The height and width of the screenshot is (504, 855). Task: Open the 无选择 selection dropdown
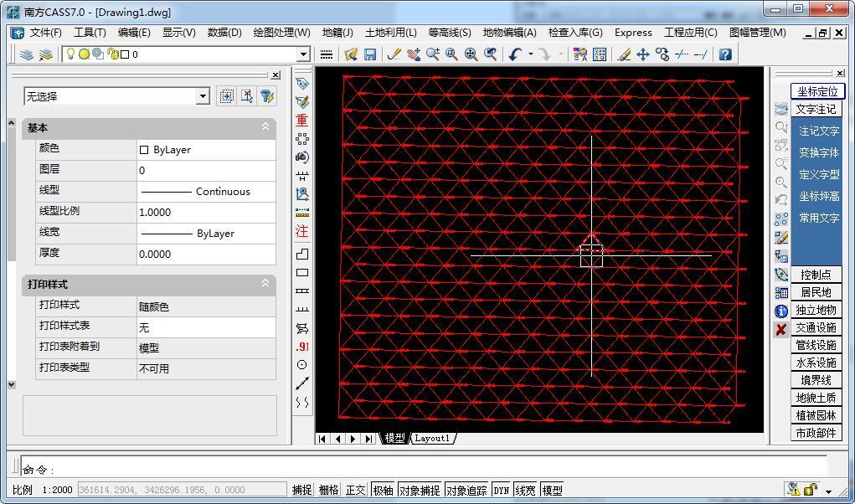(202, 96)
